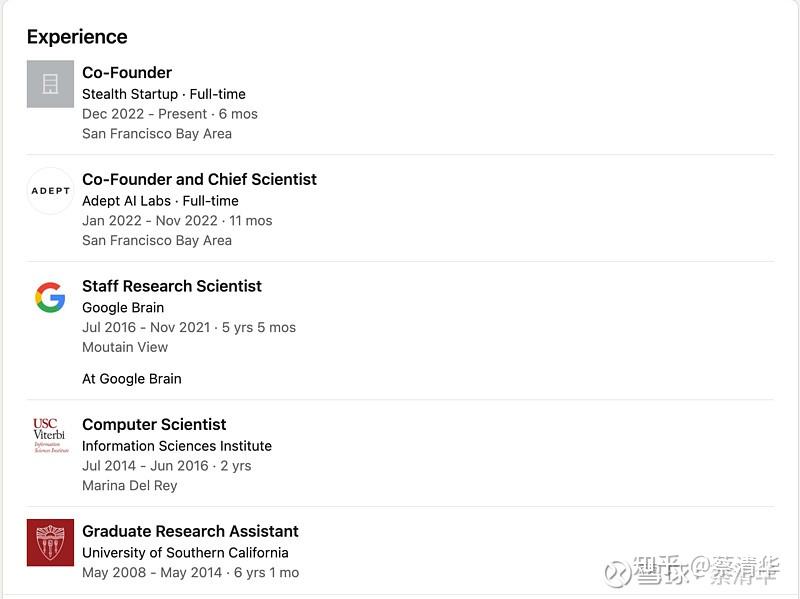Image resolution: width=800 pixels, height=599 pixels.
Task: Click the Marina Del Rey location text
Action: (130, 485)
